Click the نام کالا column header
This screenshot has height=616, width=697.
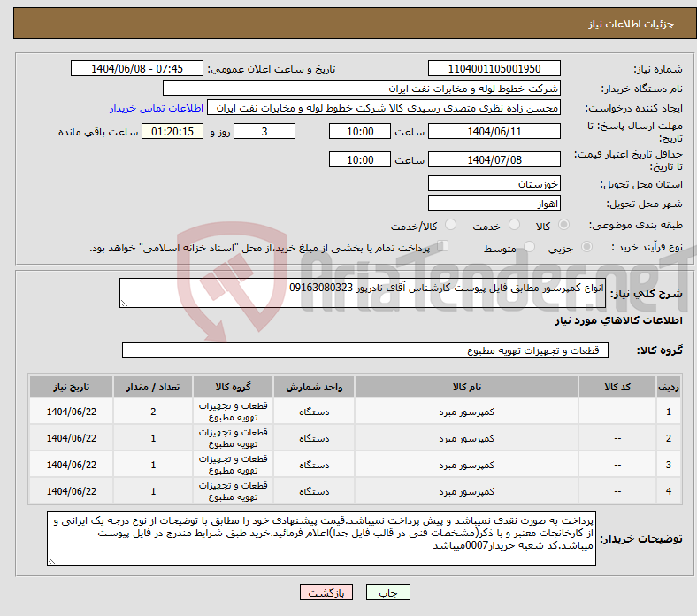(466, 387)
